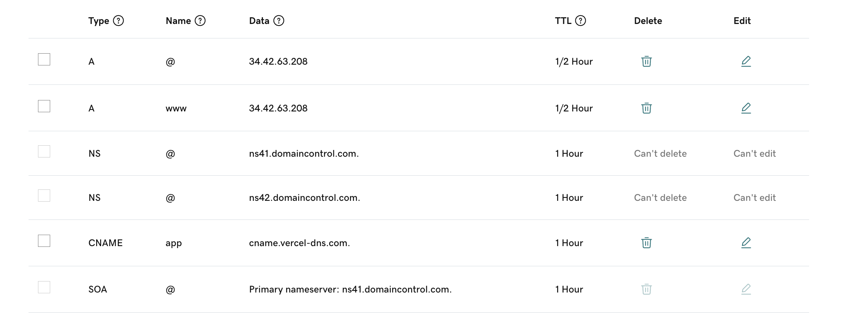Click the Type column header
The height and width of the screenshot is (318, 868).
(99, 21)
